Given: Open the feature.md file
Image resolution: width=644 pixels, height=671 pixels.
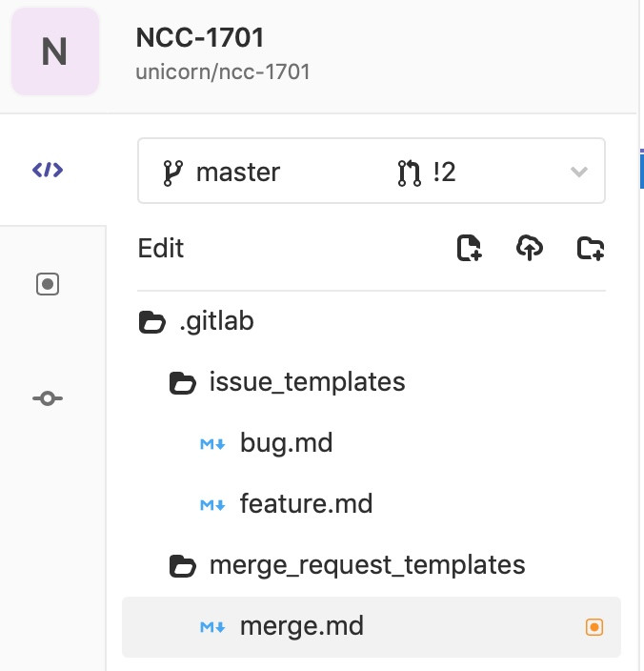Looking at the screenshot, I should coord(306,504).
